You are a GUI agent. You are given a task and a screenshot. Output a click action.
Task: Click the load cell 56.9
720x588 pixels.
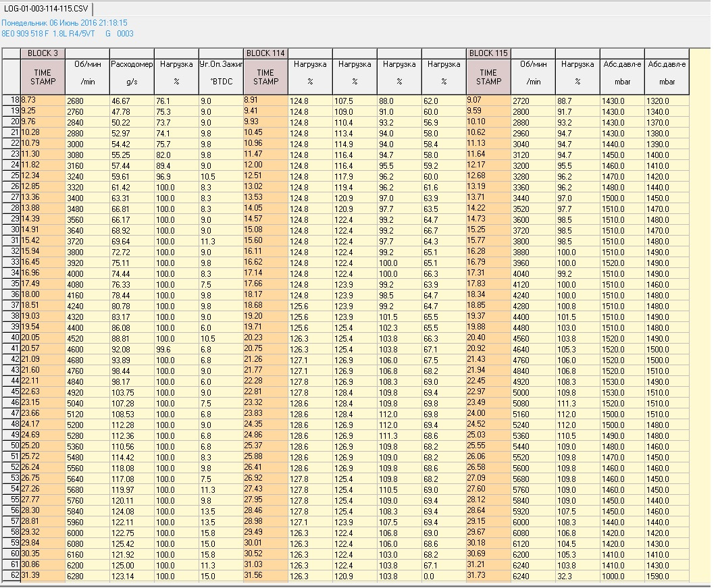click(x=444, y=123)
